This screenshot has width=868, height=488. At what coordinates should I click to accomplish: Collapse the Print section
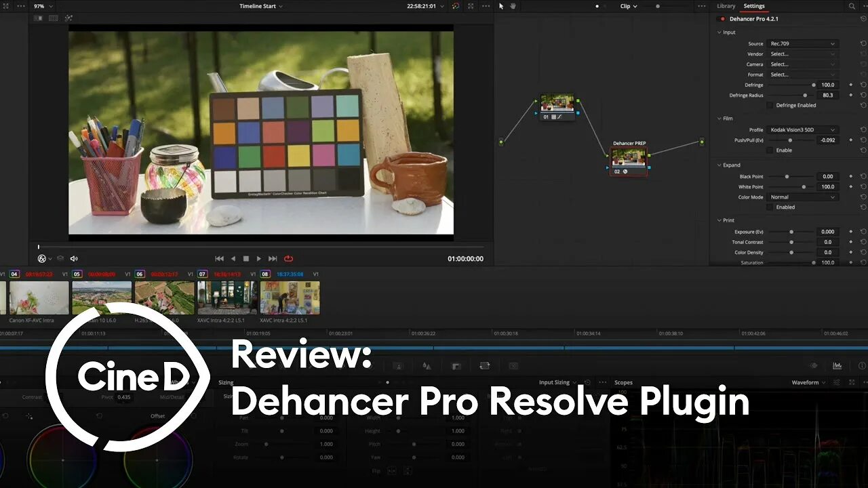719,220
